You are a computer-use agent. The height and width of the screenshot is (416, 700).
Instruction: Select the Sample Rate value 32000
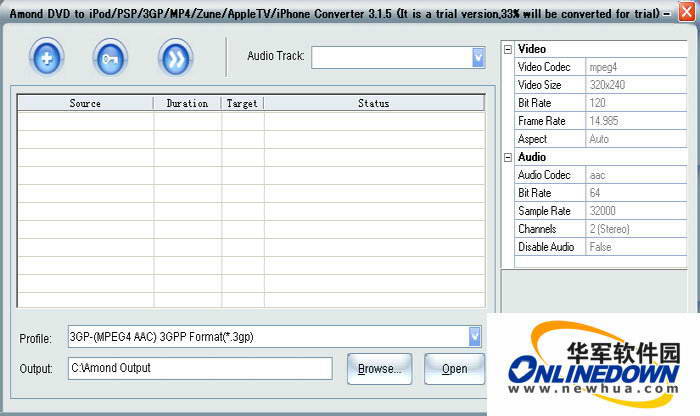point(636,211)
